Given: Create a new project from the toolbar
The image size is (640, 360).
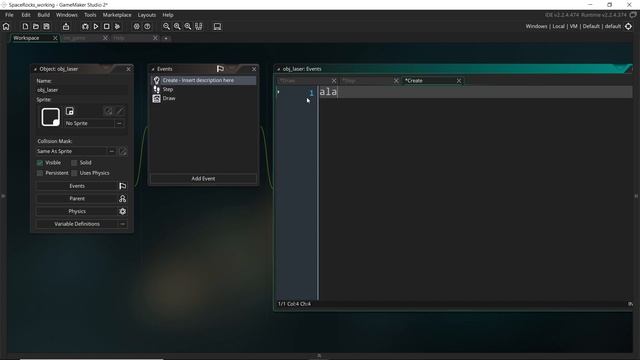Looking at the screenshot, I should click(25, 27).
